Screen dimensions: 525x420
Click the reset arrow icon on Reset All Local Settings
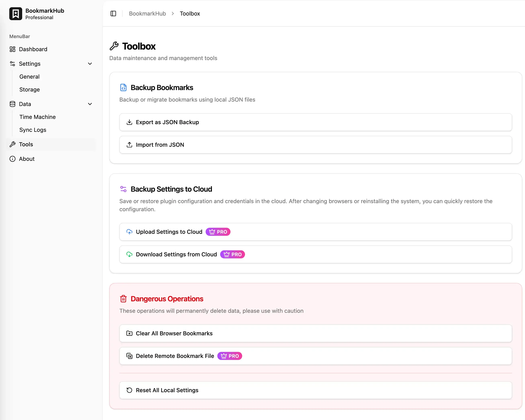click(x=129, y=390)
